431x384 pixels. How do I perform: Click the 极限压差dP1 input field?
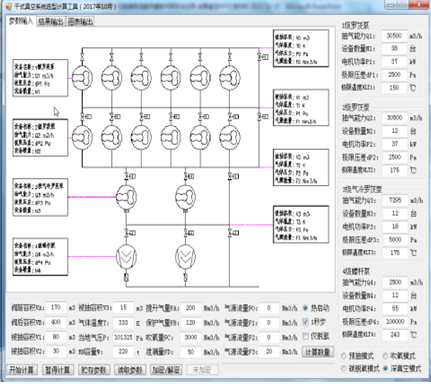point(394,75)
